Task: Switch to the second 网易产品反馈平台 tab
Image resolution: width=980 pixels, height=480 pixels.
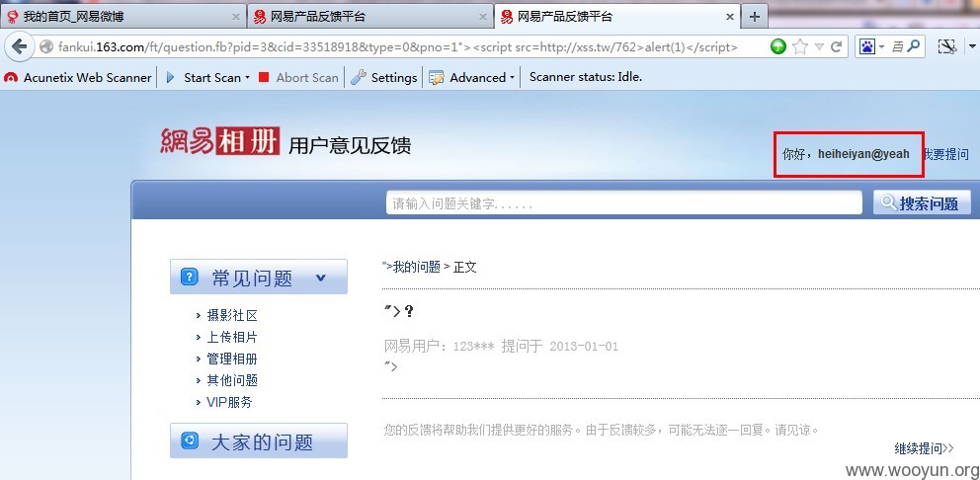Action: (x=370, y=17)
